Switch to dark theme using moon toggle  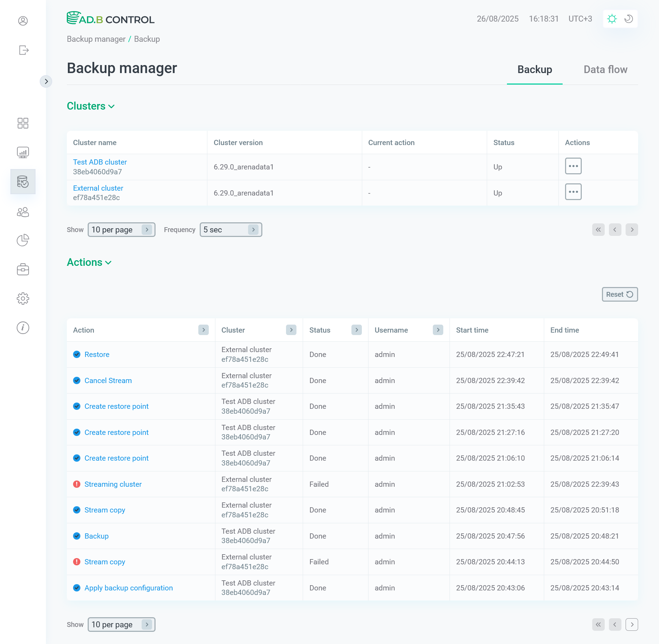628,19
